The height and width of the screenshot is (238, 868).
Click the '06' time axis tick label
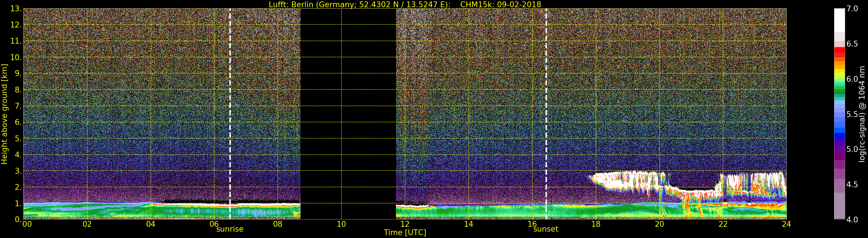[214, 224]
